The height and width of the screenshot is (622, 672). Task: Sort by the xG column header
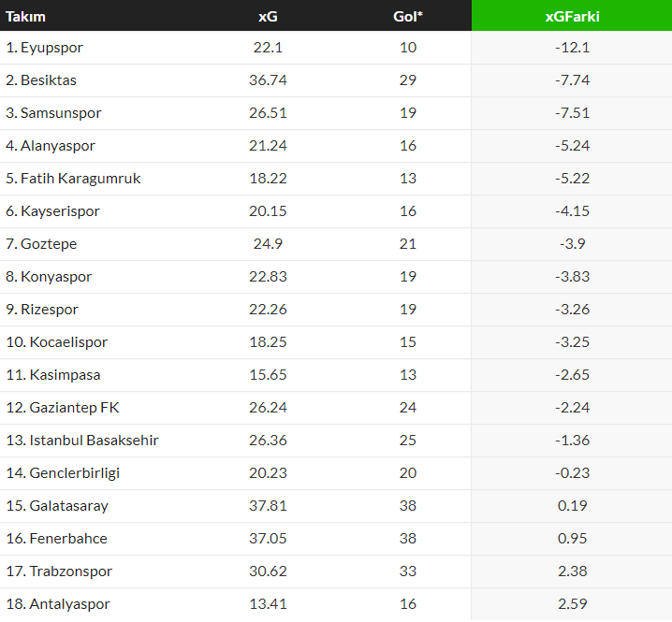coord(268,16)
